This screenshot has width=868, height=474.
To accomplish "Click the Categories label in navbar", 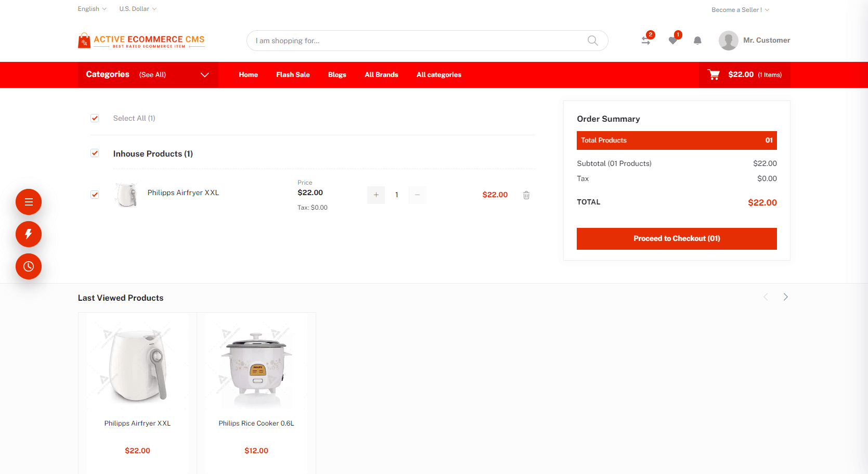I will click(x=108, y=74).
